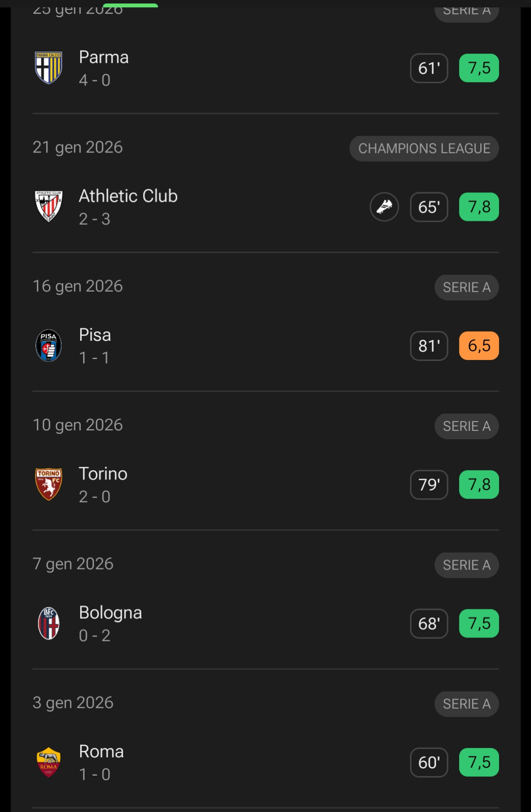Open the Roma 1 - 0 match
Viewport: 531px width, 812px height.
pos(101,762)
